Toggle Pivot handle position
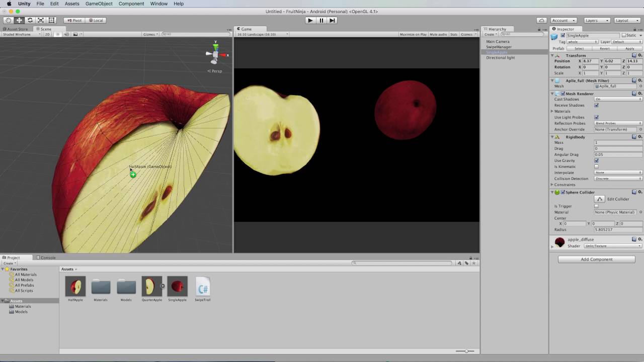 (74, 20)
